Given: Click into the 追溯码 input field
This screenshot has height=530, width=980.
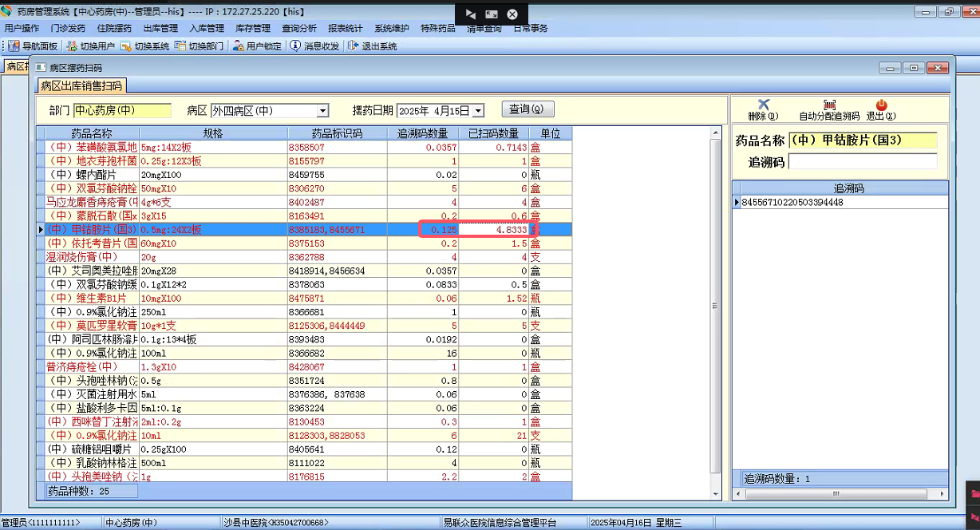Looking at the screenshot, I should coord(863,162).
